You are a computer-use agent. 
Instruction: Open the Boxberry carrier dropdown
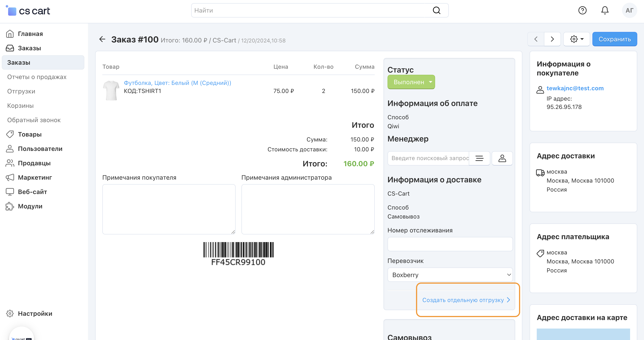pyautogui.click(x=450, y=275)
